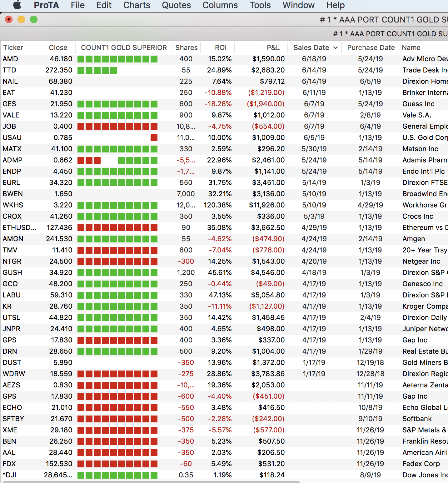Click the Sales Date column header label
448x483 pixels.
click(311, 47)
